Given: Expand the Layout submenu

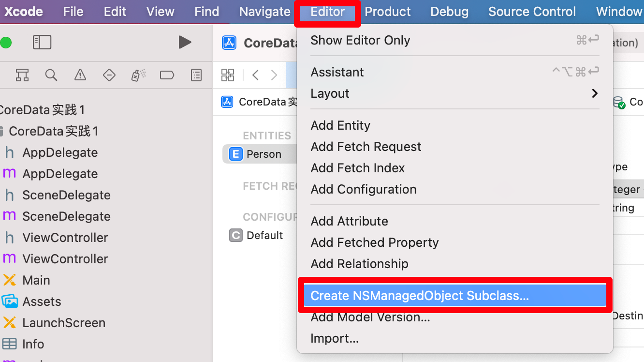Looking at the screenshot, I should [x=454, y=93].
